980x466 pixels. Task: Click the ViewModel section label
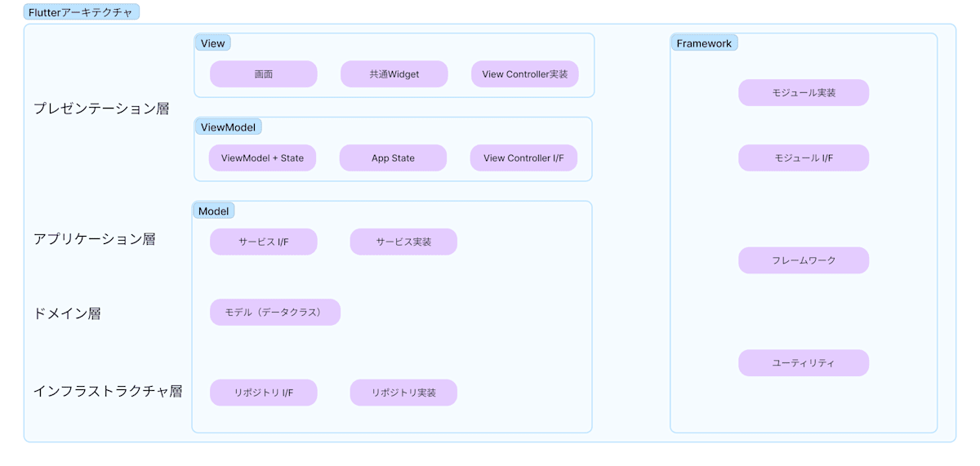coord(228,127)
